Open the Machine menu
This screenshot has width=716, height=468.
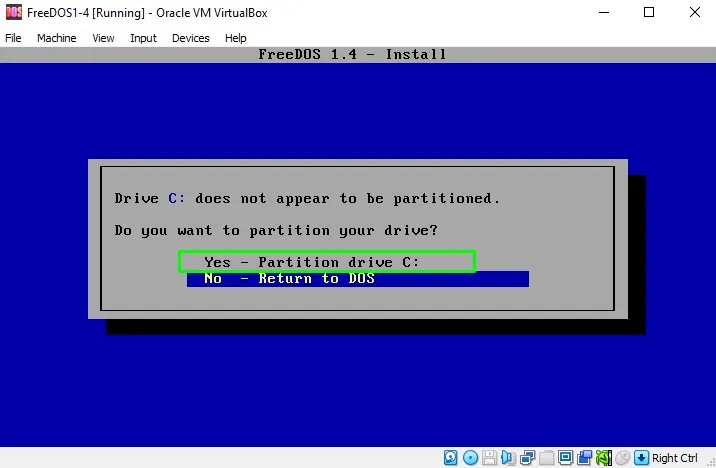pos(57,38)
